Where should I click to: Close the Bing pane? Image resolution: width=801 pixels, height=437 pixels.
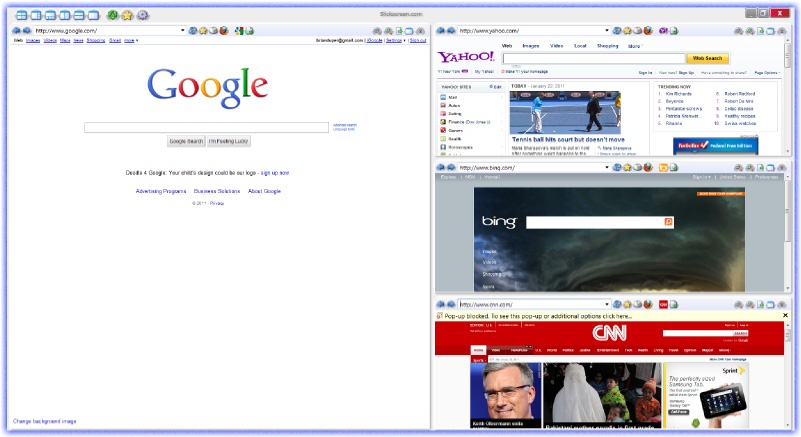(x=782, y=168)
